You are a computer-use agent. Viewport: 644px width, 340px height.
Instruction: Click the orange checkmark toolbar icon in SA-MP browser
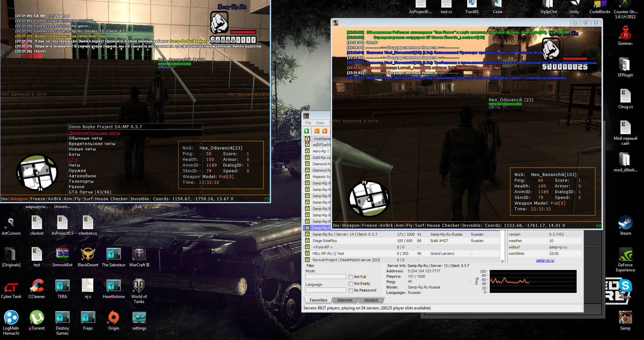click(x=317, y=131)
